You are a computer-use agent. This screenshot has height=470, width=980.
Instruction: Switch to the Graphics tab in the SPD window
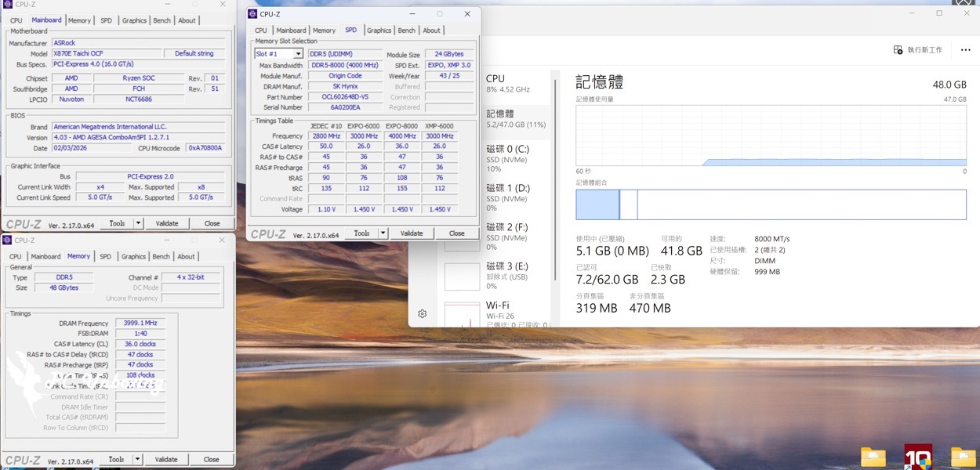(x=379, y=31)
